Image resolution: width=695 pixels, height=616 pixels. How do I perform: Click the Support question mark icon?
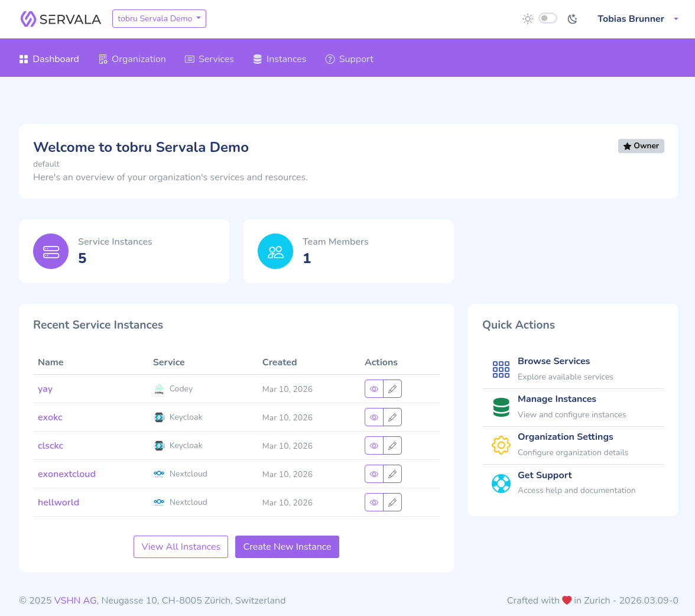[330, 59]
